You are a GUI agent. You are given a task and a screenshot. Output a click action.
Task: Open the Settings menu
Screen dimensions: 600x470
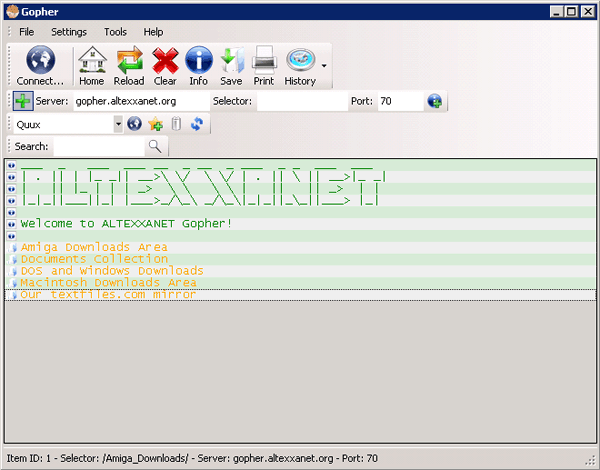coord(69,32)
